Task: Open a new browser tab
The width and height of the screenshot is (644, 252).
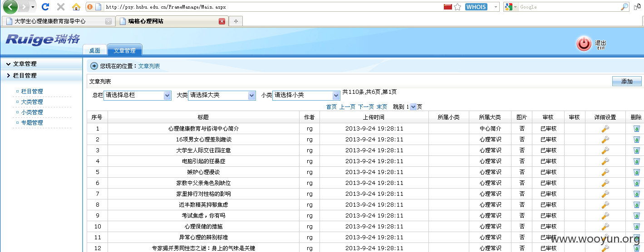Action: pos(236,21)
